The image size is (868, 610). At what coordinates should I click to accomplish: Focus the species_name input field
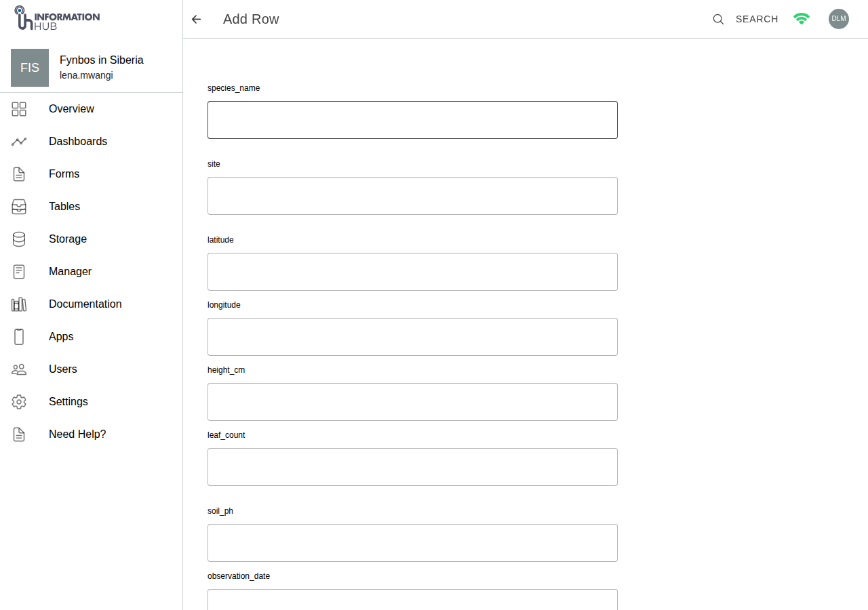pyautogui.click(x=412, y=120)
